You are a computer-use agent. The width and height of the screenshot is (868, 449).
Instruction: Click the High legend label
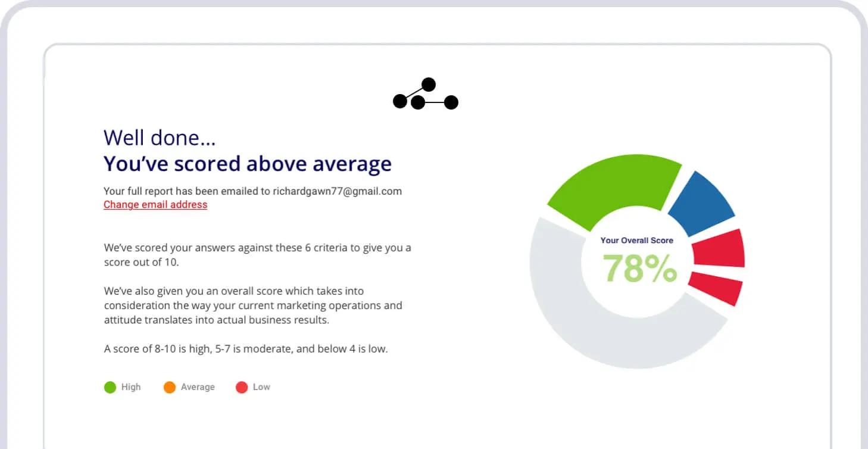[x=131, y=387]
